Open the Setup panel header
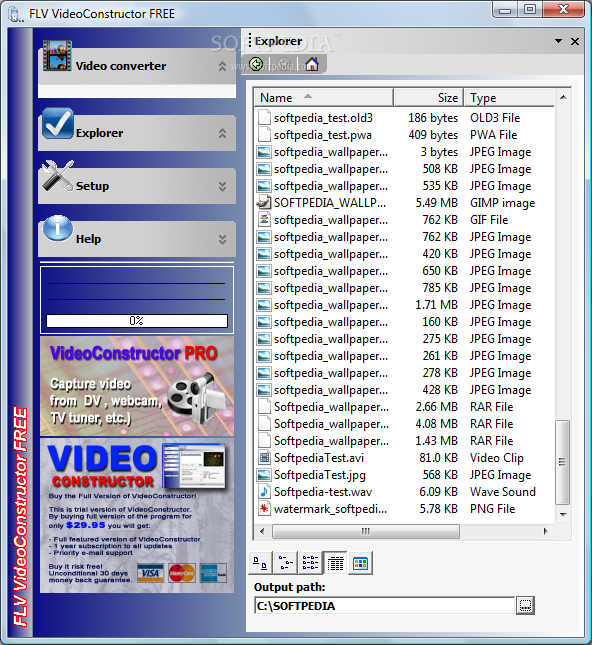This screenshot has height=645, width=592. click(137, 186)
